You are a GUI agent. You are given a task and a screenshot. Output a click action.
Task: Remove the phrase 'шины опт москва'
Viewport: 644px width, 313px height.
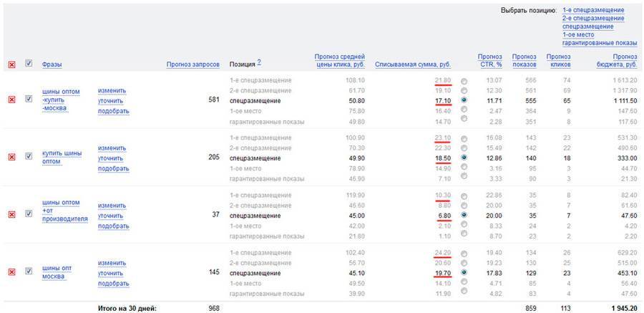(x=11, y=272)
